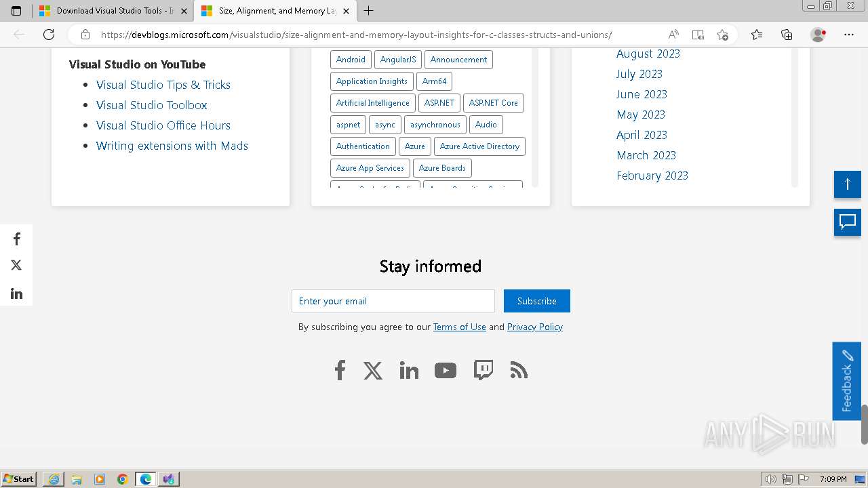This screenshot has height=488, width=868.
Task: Open Visual Studio Toolbox link
Action: click(152, 105)
